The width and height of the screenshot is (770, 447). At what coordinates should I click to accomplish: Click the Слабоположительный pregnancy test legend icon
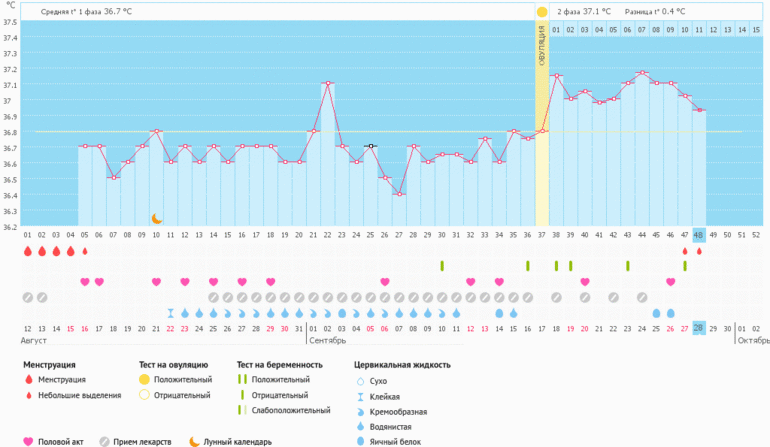[241, 410]
